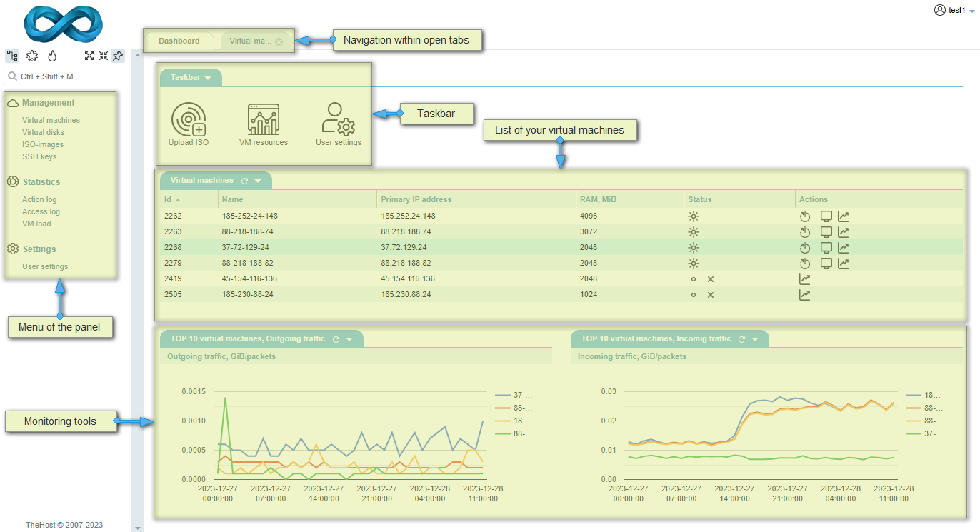Expand all menu sections icon
The image size is (980, 532).
tap(89, 56)
